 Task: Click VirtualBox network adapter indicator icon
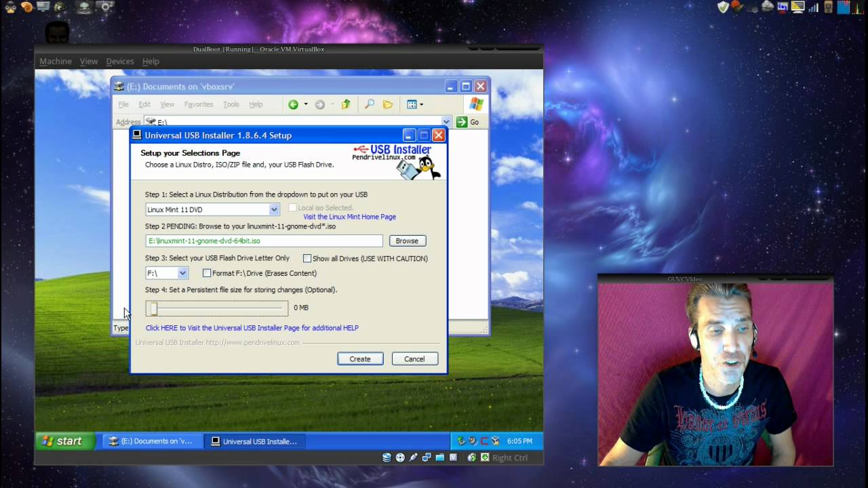point(427,457)
